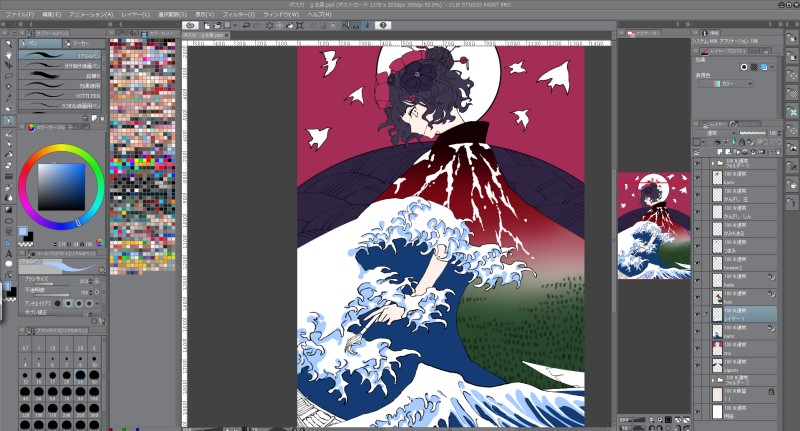Open tool property wrench settings icon

tap(103, 321)
